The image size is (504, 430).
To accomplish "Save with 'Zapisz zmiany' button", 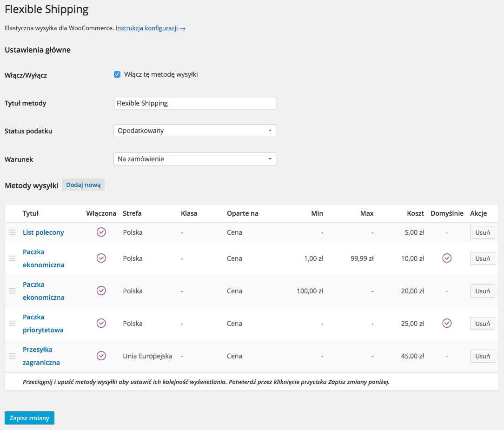I will (x=30, y=418).
